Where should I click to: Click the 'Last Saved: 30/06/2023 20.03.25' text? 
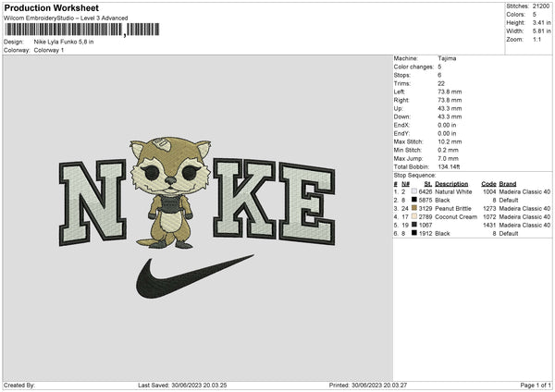(182, 385)
